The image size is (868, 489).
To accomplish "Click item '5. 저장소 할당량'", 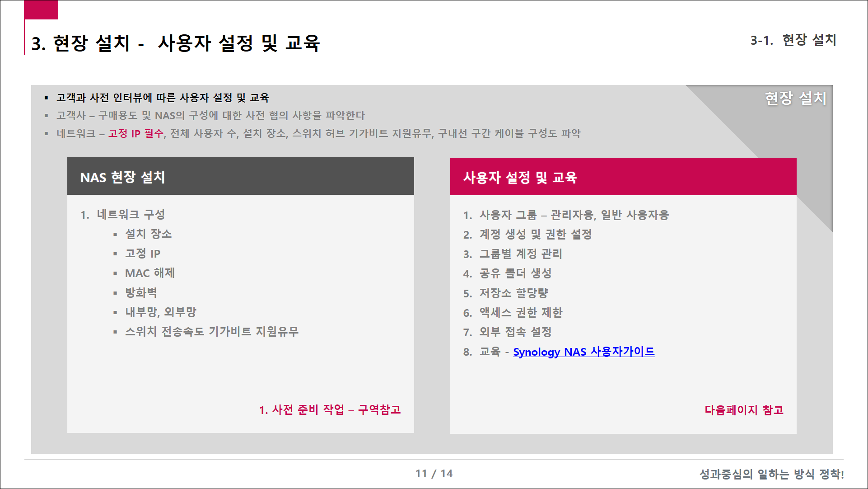I will click(x=506, y=293).
